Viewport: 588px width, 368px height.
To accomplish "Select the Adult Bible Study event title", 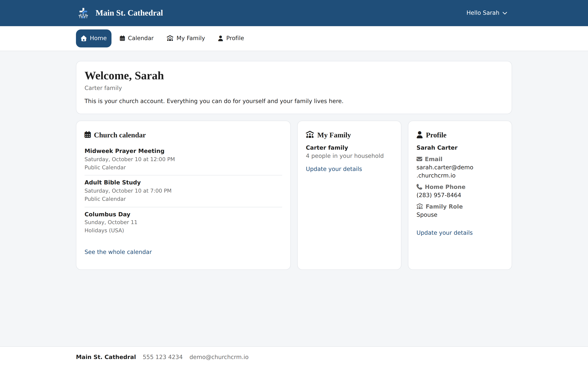I will pos(112,182).
